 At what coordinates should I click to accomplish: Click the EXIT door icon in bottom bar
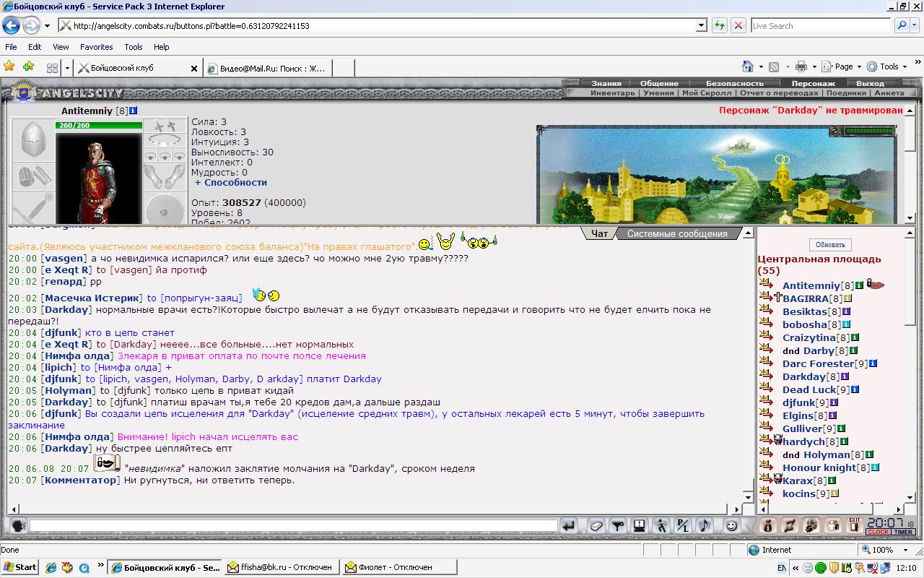click(855, 526)
